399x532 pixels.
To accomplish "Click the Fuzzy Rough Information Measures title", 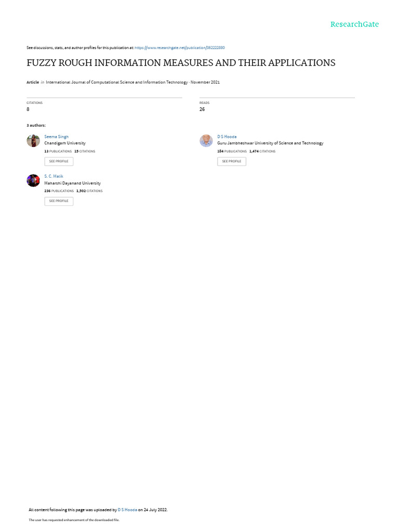I will click(x=181, y=63).
